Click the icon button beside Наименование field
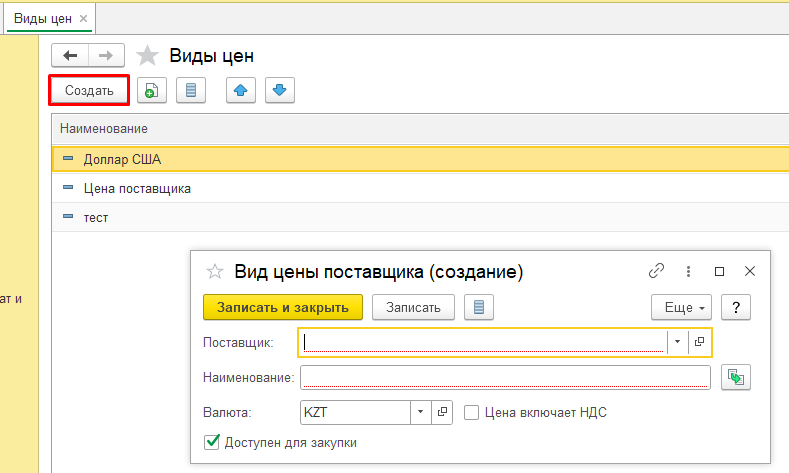Screen dimensions: 789x473 click(735, 377)
